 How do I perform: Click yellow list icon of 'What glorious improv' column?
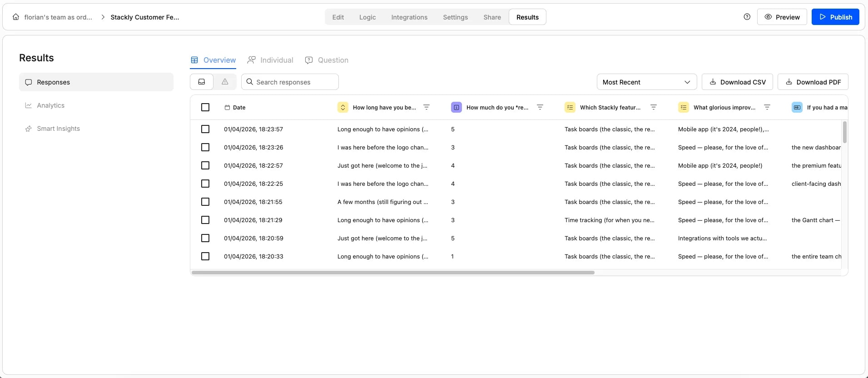point(684,107)
